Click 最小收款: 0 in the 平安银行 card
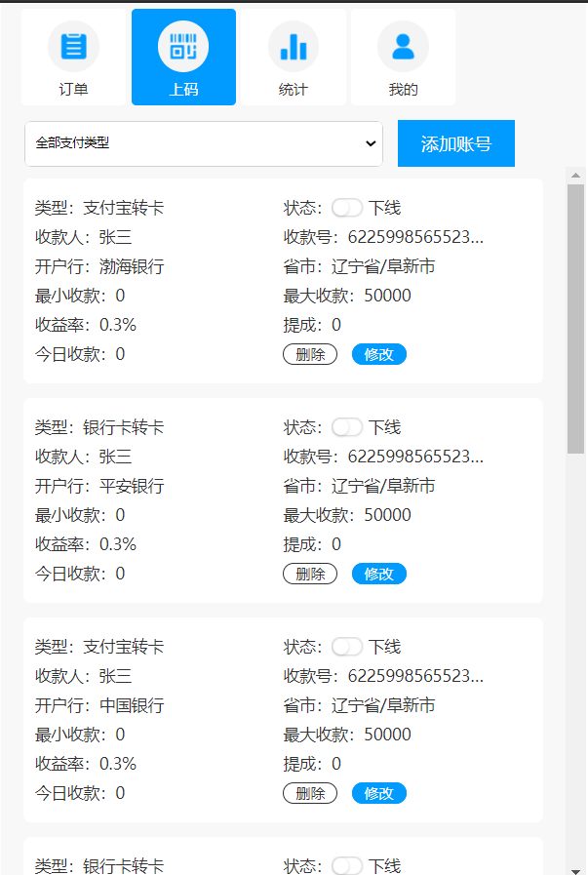The height and width of the screenshot is (875, 588). pos(80,515)
